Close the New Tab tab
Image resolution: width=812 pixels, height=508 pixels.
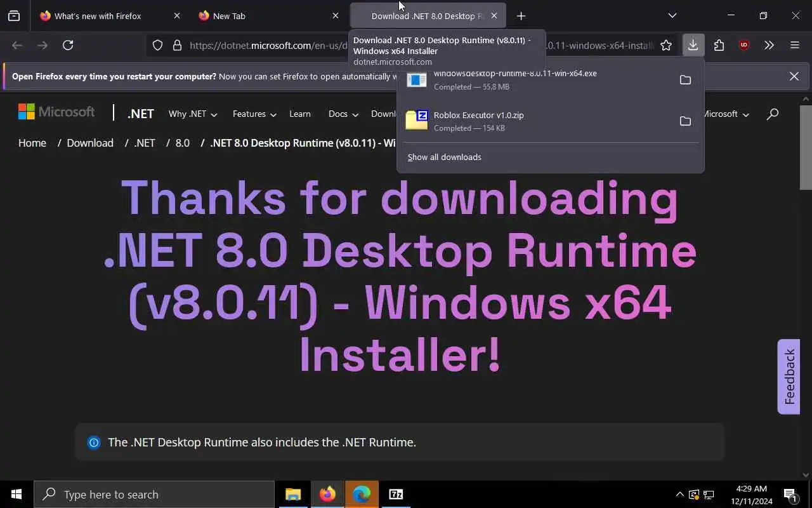[336, 16]
